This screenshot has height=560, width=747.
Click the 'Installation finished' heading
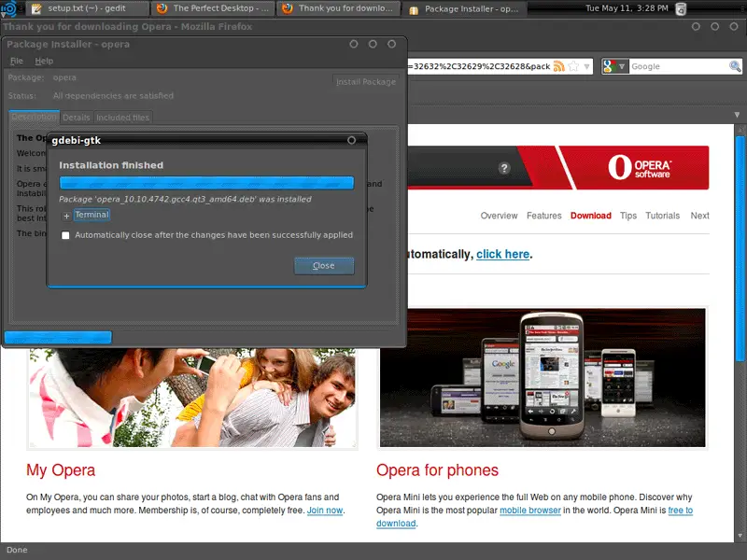tap(111, 165)
